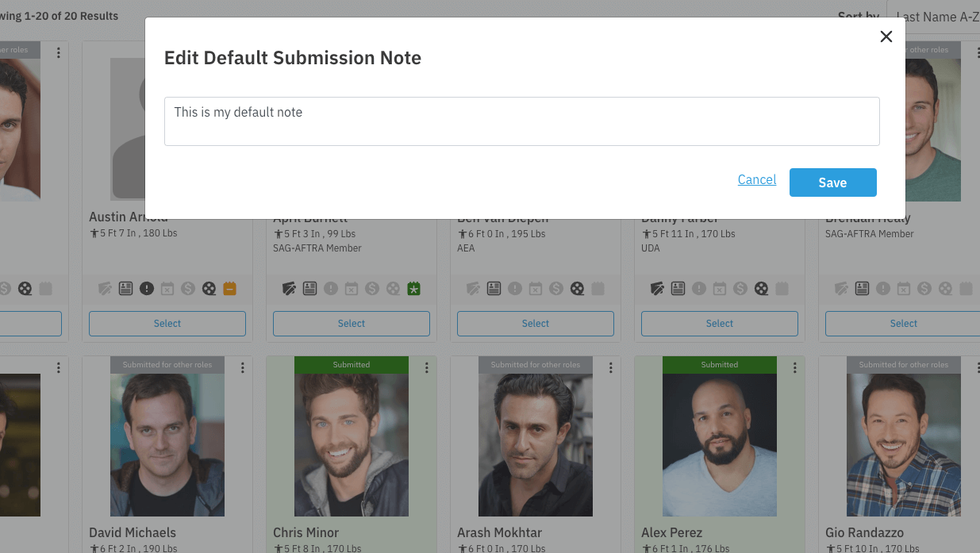Open the film reel icon on Austin Arnold's card
Viewport: 980px width, 553px height.
pos(209,289)
